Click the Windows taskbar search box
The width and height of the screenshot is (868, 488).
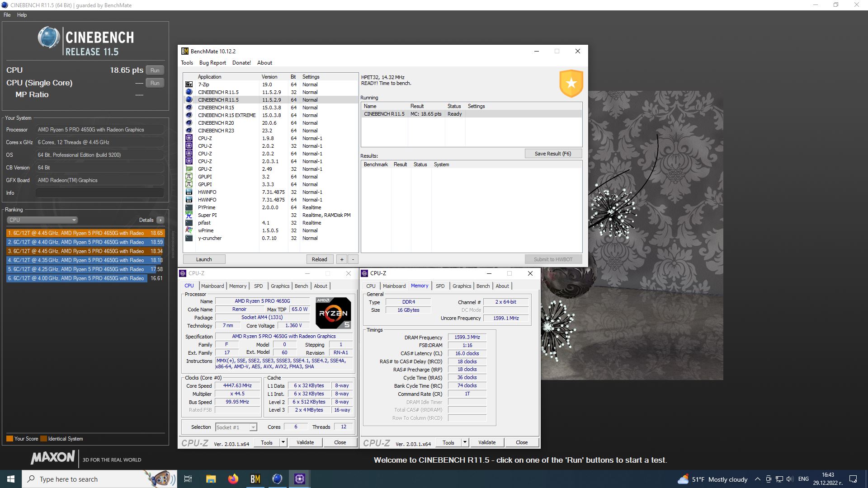pos(99,479)
